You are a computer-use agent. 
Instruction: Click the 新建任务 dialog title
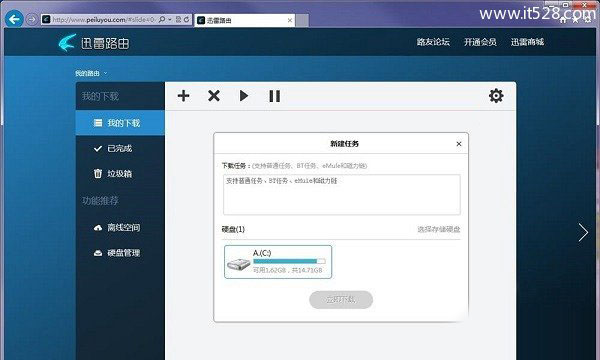coord(344,144)
